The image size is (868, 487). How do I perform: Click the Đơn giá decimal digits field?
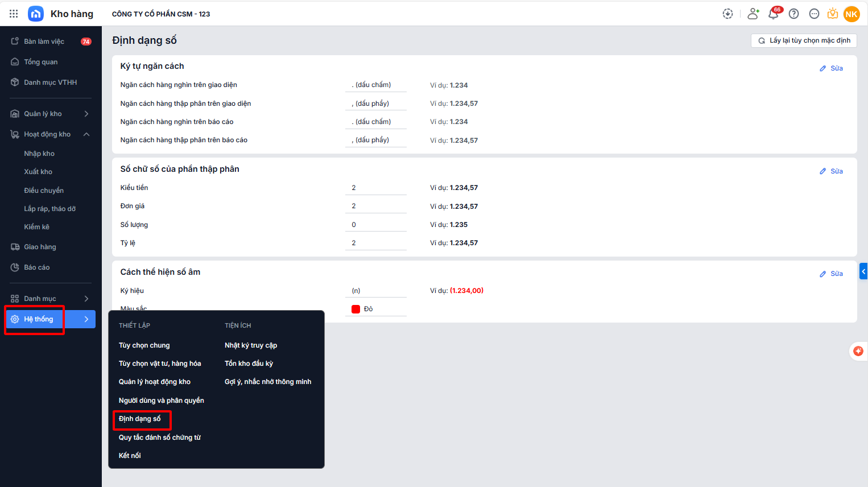[376, 206]
